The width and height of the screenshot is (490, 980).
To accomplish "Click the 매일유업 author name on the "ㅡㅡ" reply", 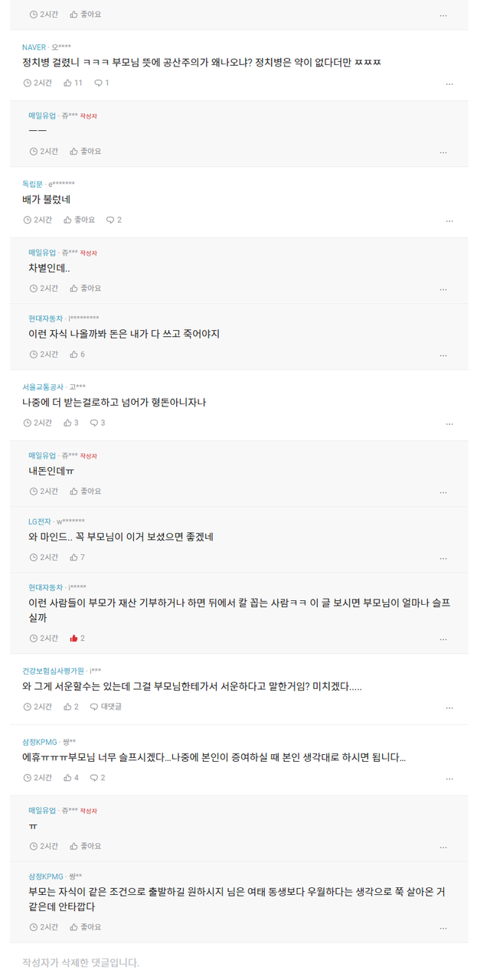I will click(x=42, y=116).
